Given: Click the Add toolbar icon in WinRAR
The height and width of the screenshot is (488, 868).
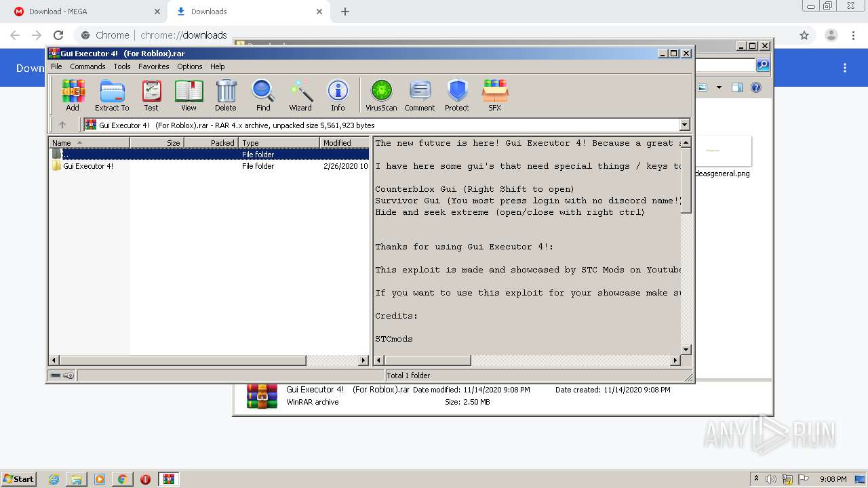Looking at the screenshot, I should click(73, 95).
